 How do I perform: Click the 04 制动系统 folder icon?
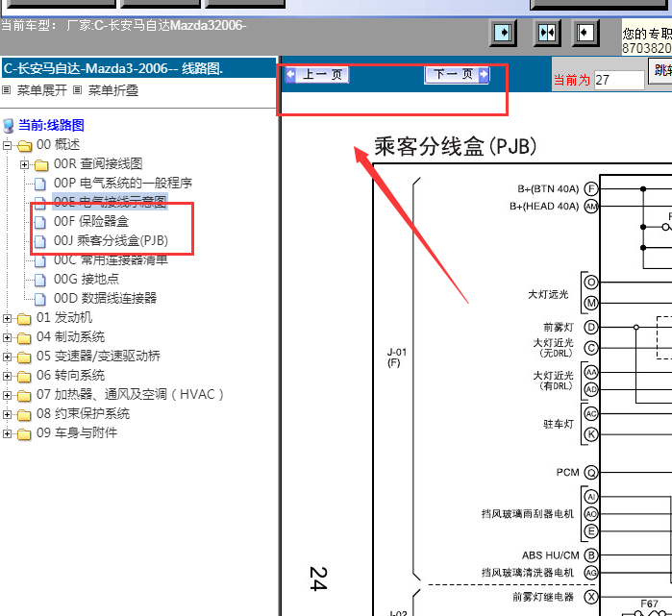[24, 338]
